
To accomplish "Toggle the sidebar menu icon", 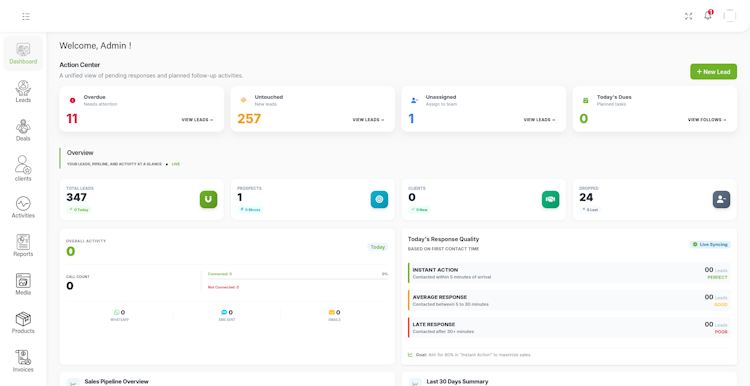I will tap(26, 16).
